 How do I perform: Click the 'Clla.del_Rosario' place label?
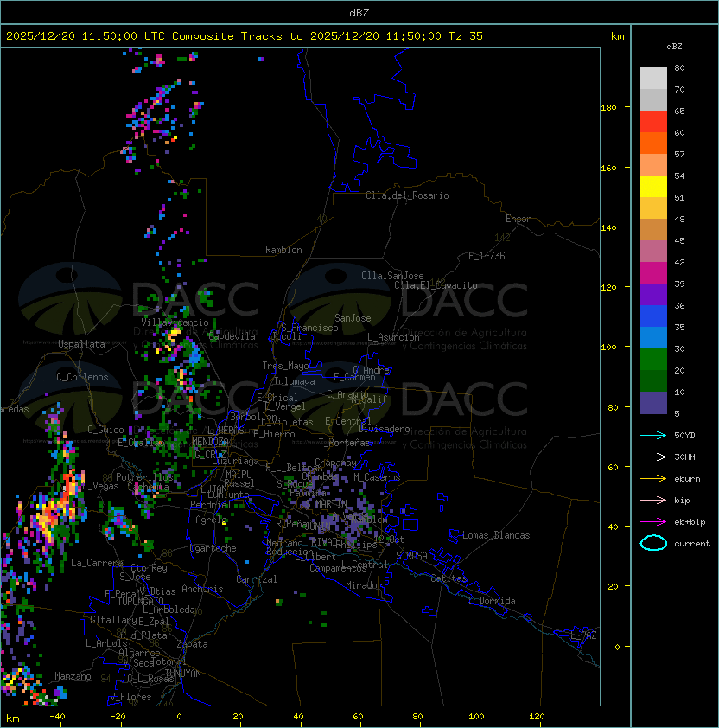pyautogui.click(x=407, y=195)
